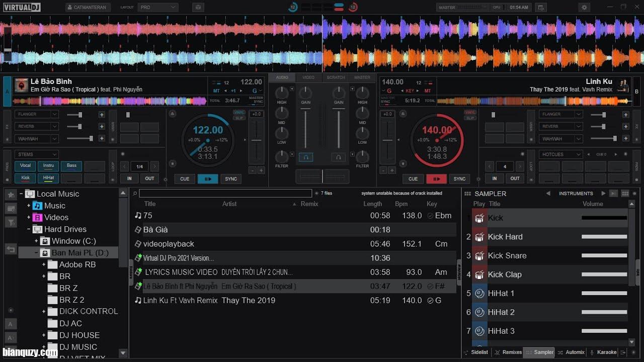The image size is (644, 362).
Task: Click the favorites star icon in browser sidebar
Action: tap(11, 195)
